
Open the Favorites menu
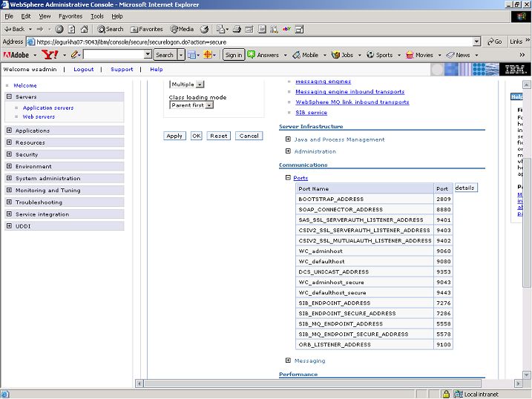(70, 16)
